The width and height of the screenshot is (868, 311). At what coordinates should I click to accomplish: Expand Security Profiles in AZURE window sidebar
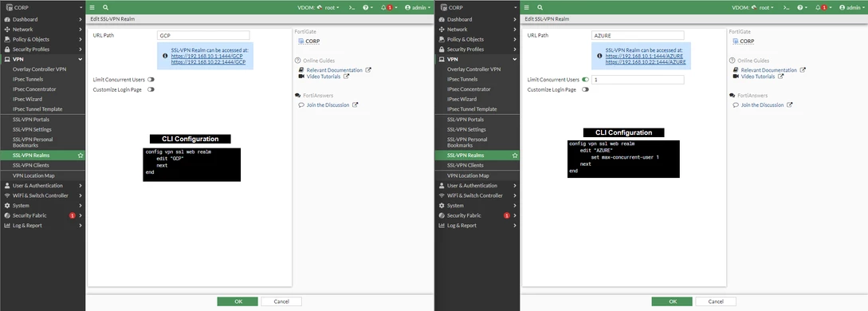coord(477,49)
